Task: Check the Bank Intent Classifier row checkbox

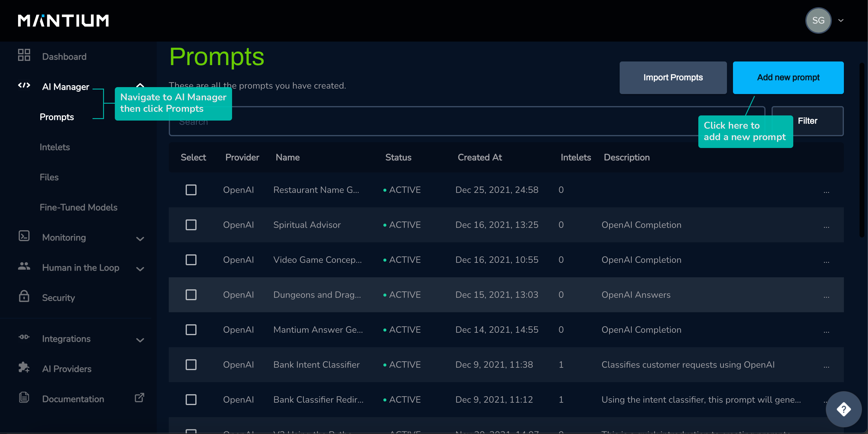Action: (191, 365)
